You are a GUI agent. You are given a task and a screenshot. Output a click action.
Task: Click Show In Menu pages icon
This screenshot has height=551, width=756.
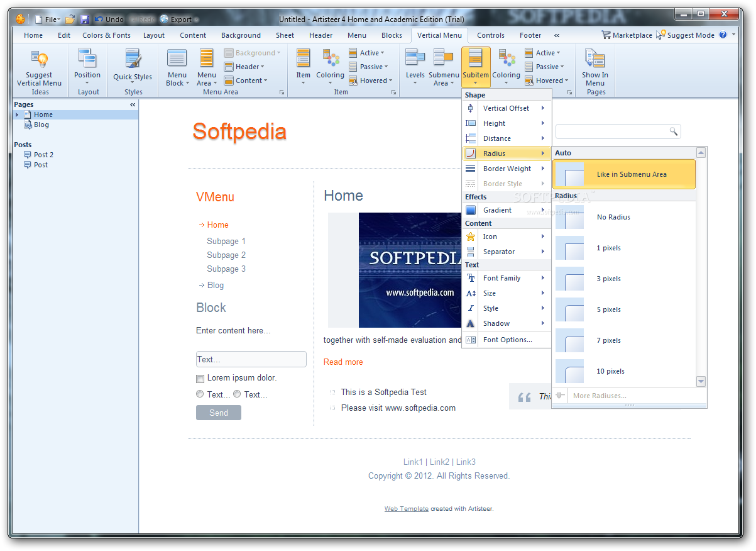click(x=594, y=58)
